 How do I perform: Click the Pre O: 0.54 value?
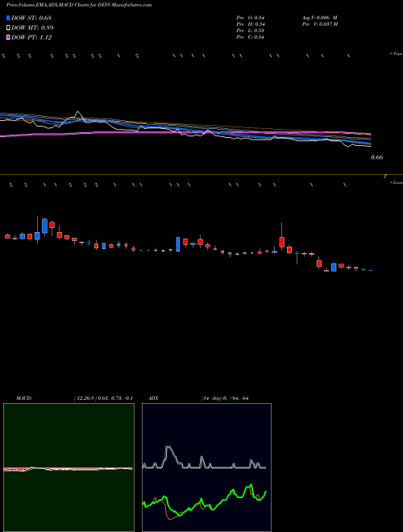coord(251,18)
